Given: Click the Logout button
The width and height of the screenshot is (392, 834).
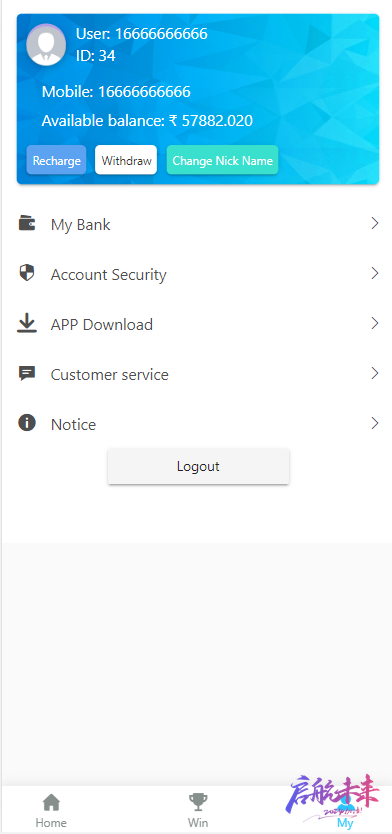Looking at the screenshot, I should [x=198, y=466].
